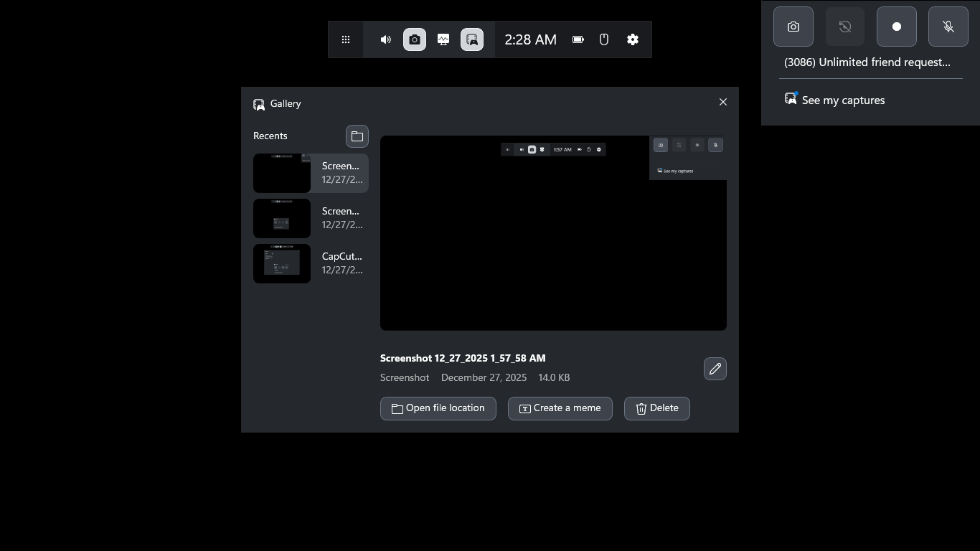The image size is (980, 551).
Task: Take a screenshot with camera button
Action: click(x=793, y=27)
